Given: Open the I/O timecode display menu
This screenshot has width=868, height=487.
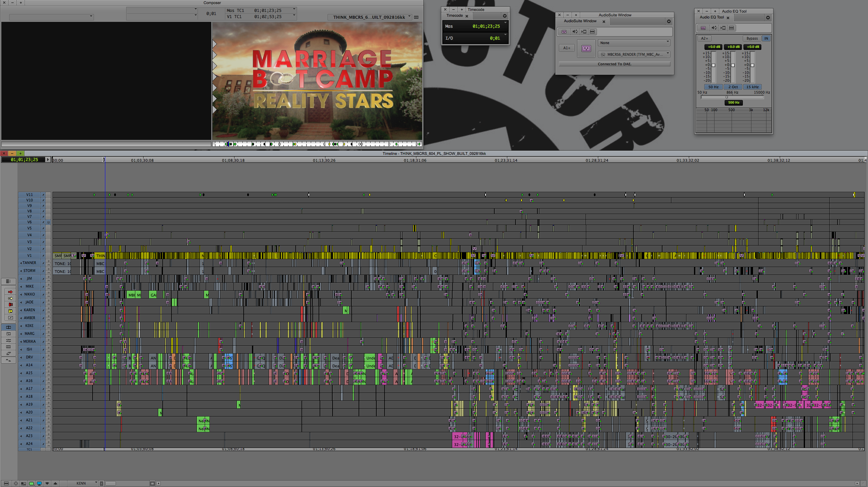Looking at the screenshot, I should tap(506, 35).
